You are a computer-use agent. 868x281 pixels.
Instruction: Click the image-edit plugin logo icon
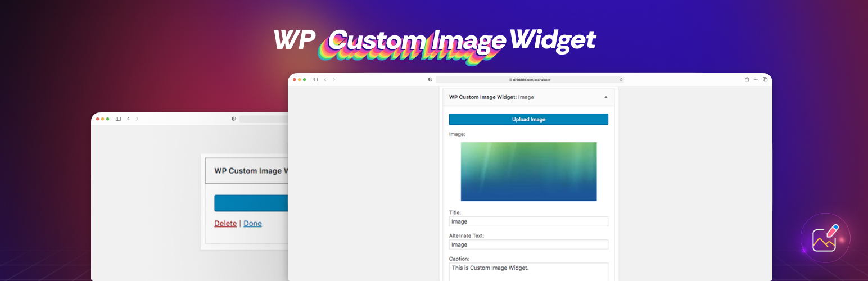pyautogui.click(x=825, y=238)
